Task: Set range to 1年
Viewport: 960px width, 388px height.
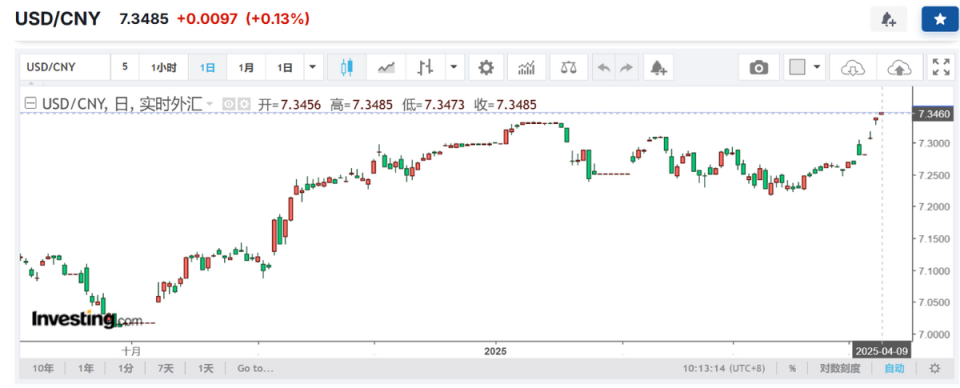Action: pos(86,368)
